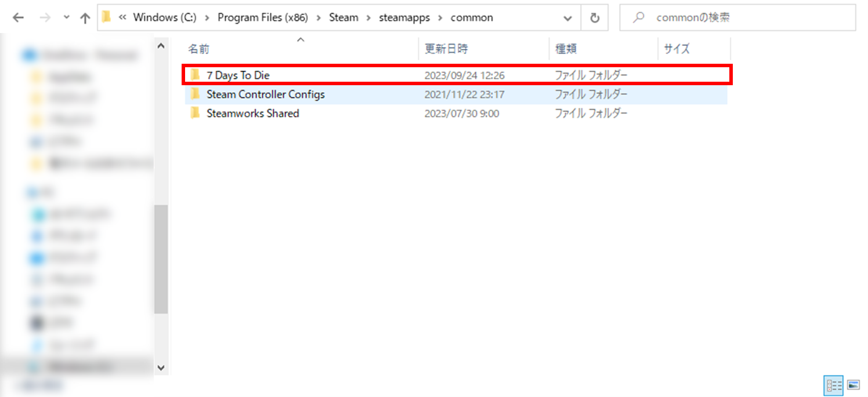Sort by 名前 column header
The height and width of the screenshot is (397, 868).
(x=199, y=49)
